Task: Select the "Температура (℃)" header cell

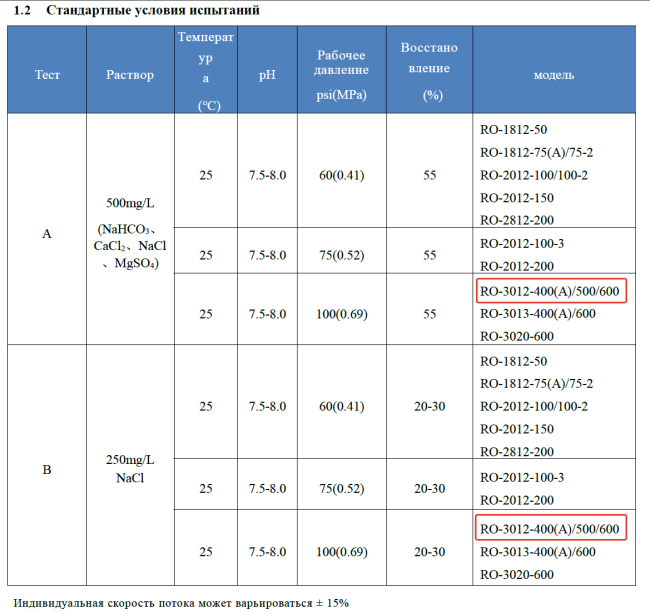Action: [x=205, y=71]
